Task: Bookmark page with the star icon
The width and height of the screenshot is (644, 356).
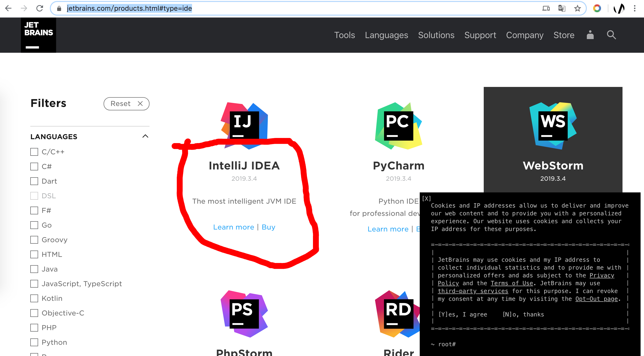Action: [578, 9]
